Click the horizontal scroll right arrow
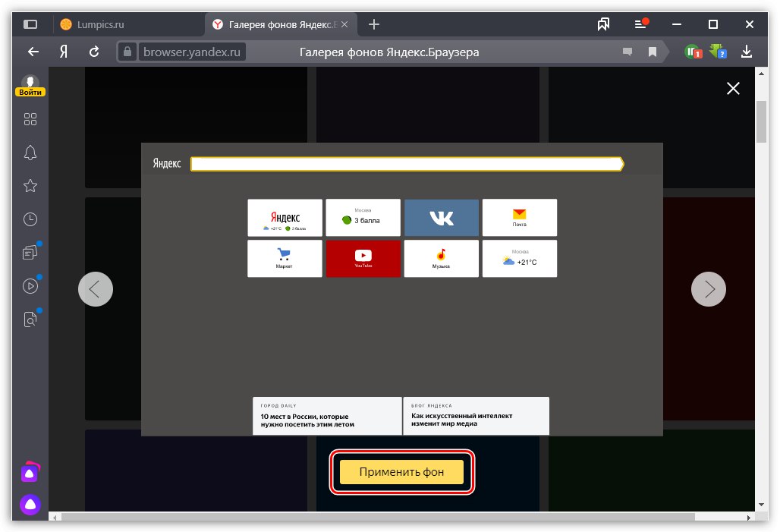The width and height of the screenshot is (780, 532). (x=749, y=518)
